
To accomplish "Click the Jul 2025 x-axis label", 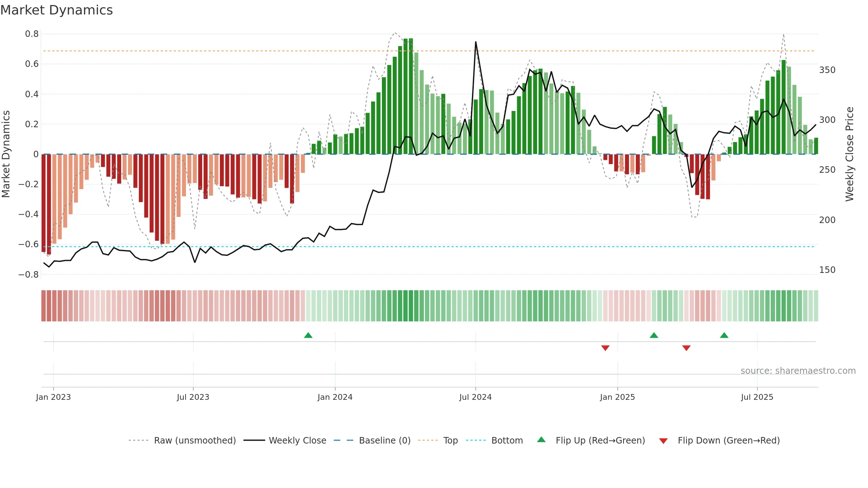I will (757, 397).
